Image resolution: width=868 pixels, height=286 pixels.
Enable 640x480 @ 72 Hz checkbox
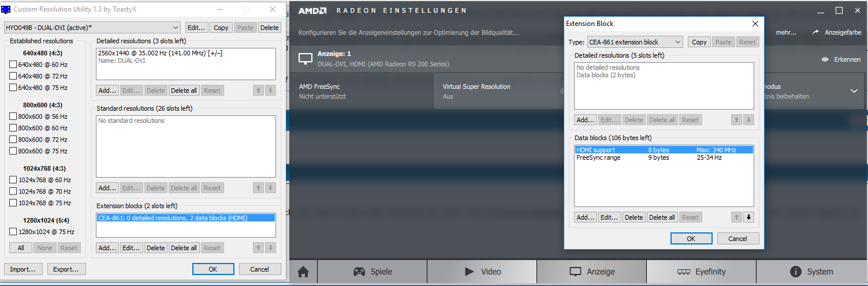(13, 76)
